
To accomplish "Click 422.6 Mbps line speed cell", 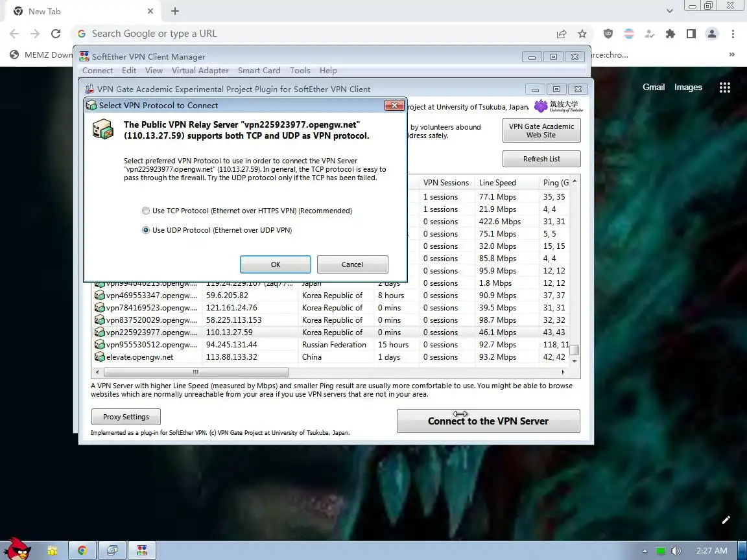I will (500, 222).
